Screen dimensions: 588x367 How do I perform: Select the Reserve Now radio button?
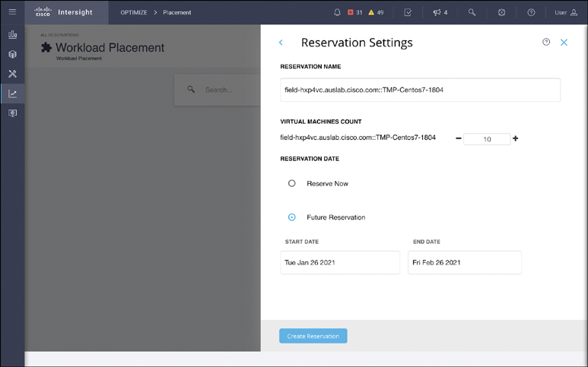click(x=291, y=184)
